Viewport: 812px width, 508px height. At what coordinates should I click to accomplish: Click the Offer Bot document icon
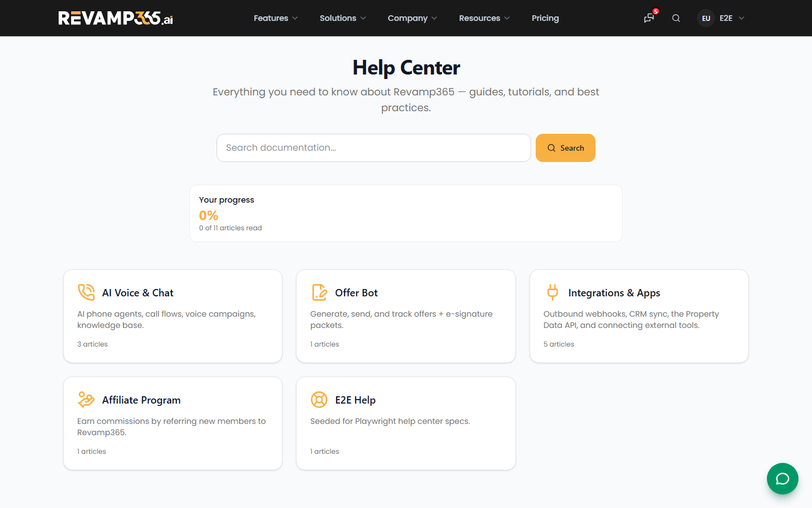pos(319,292)
